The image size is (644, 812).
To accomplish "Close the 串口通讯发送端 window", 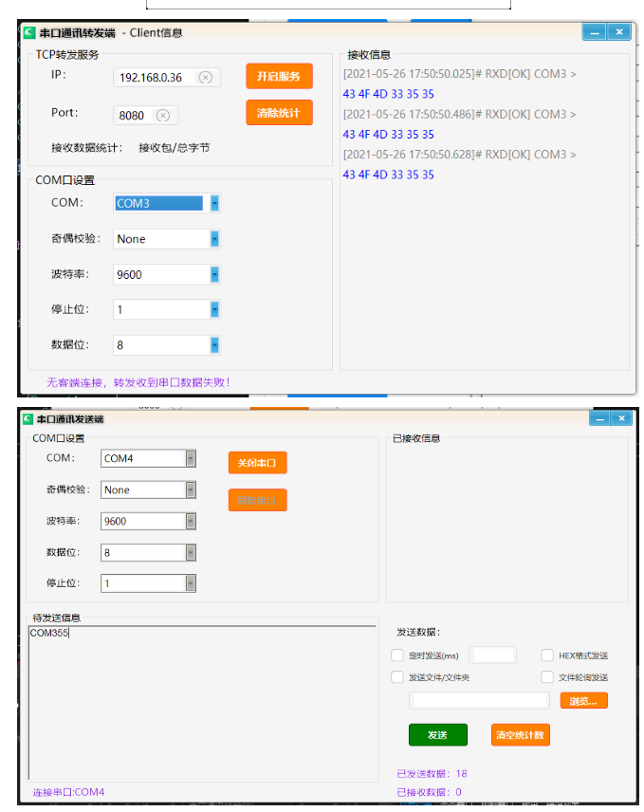I will pyautogui.click(x=622, y=418).
